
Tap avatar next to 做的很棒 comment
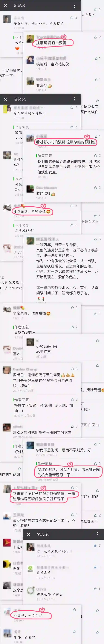(30, 189)
